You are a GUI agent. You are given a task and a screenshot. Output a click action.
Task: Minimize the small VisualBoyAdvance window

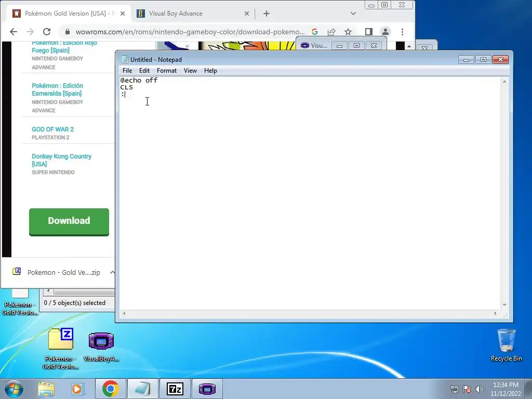point(339,46)
